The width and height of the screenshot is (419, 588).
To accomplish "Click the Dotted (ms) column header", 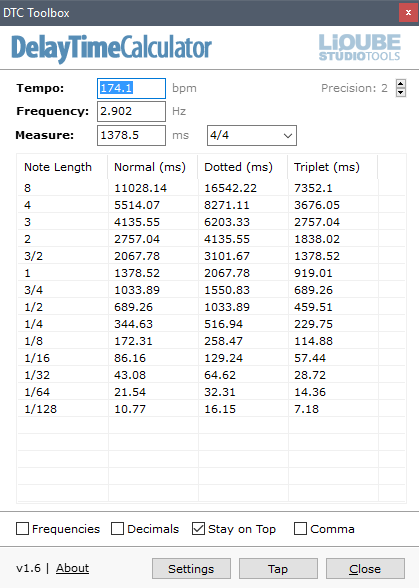I will pos(243,167).
